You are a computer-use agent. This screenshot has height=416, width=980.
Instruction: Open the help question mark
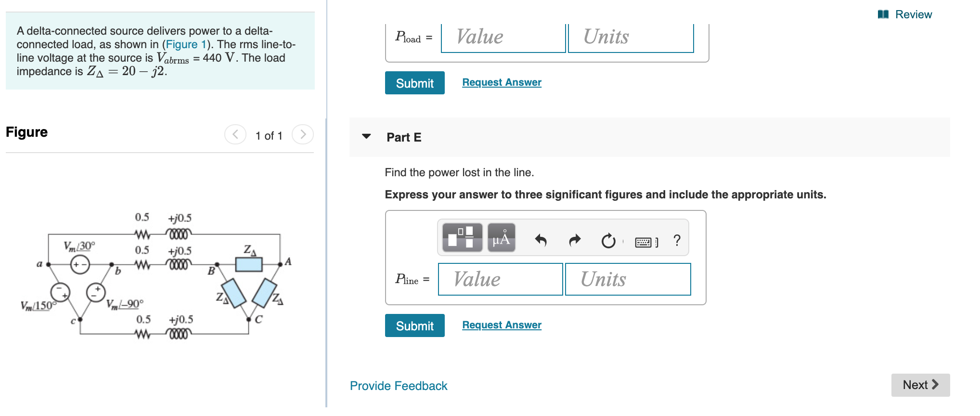[x=677, y=240]
